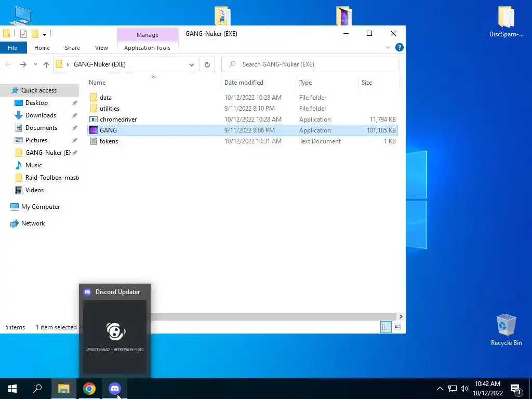The height and width of the screenshot is (399, 532).
Task: Select My Computer in the navigation pane
Action: click(x=41, y=207)
